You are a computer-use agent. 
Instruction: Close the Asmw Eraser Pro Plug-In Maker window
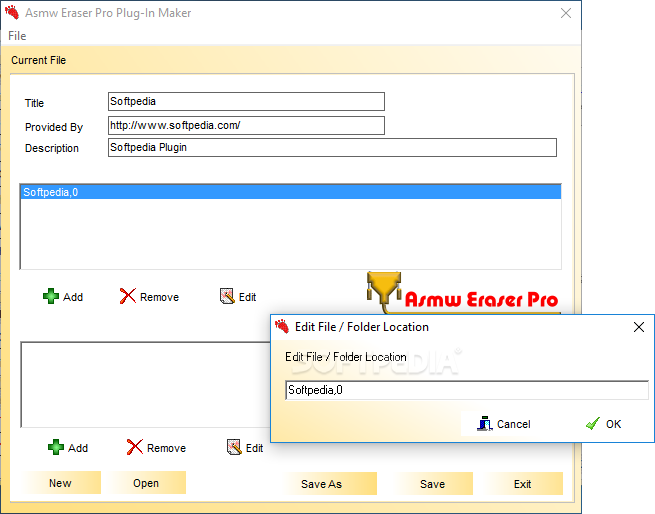(x=566, y=13)
